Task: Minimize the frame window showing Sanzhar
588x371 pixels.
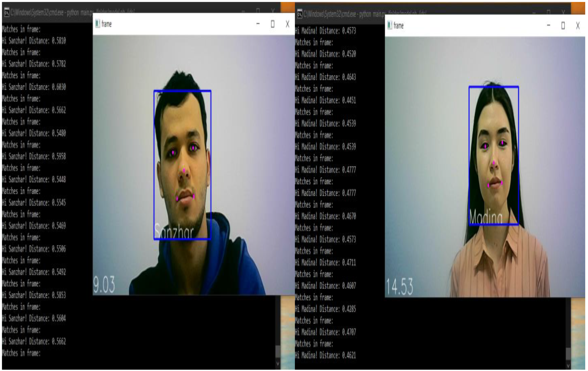Action: tap(258, 24)
